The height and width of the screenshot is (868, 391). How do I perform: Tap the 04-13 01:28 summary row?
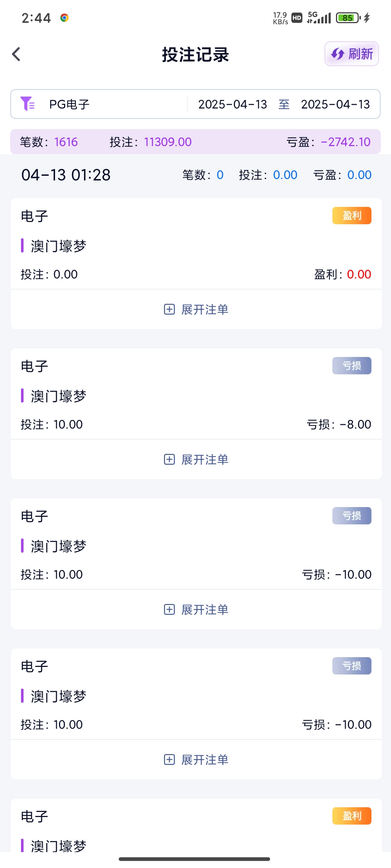(66, 175)
